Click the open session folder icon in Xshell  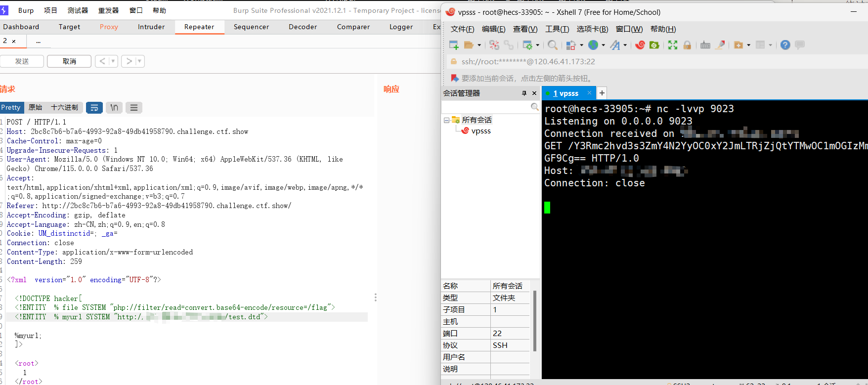(469, 45)
